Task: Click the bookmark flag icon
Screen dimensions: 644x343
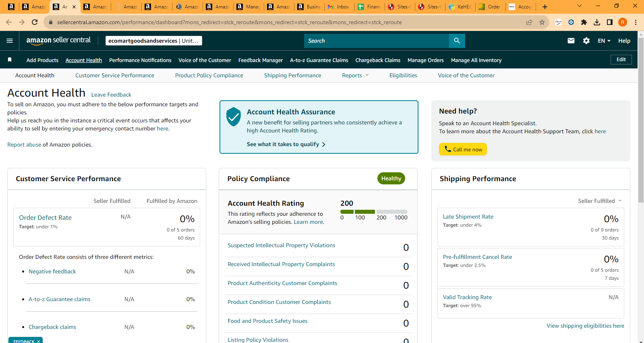Action: click(10, 60)
